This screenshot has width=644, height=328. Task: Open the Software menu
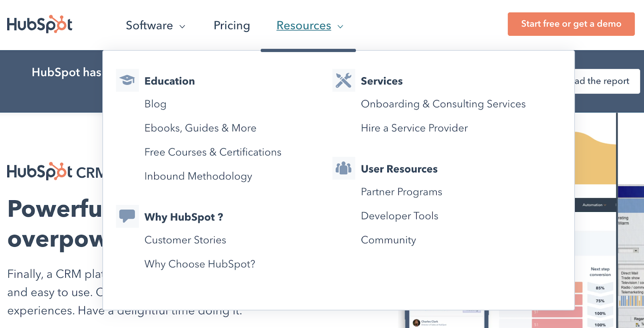click(x=149, y=25)
